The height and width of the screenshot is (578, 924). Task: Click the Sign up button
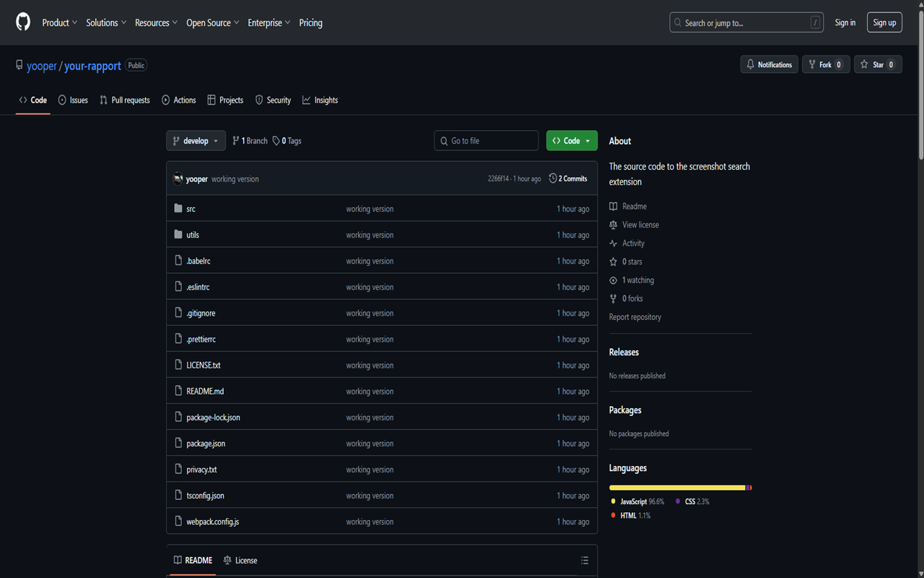pos(884,23)
